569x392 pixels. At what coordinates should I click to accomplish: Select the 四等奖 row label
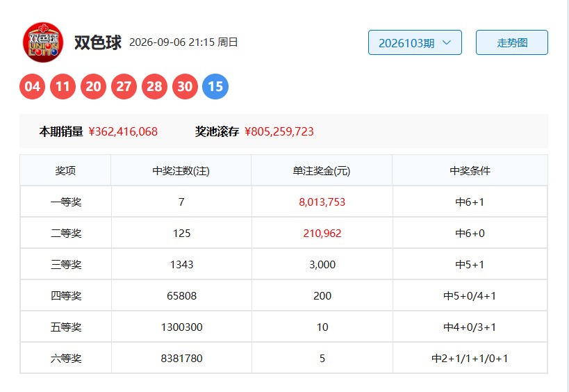click(66, 295)
